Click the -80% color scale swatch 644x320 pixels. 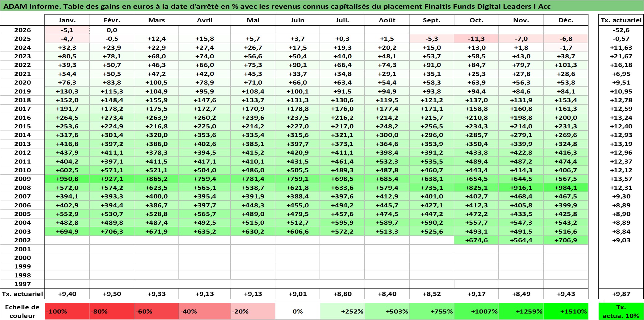coord(112,311)
